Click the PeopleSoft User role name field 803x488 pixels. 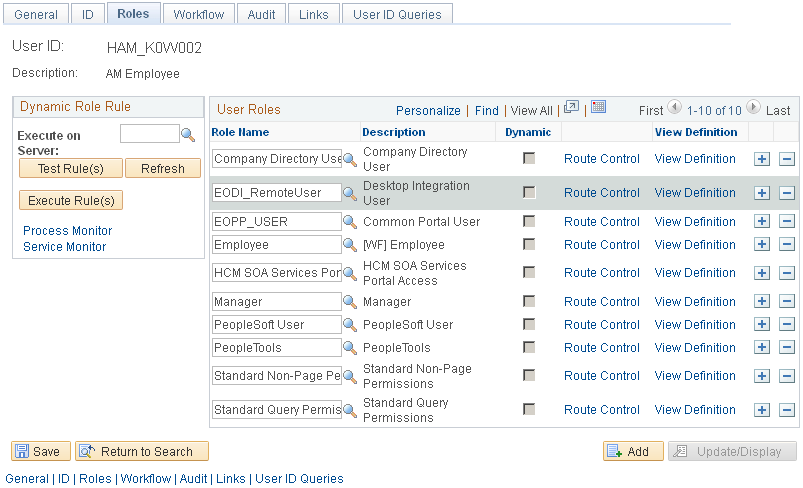point(277,325)
